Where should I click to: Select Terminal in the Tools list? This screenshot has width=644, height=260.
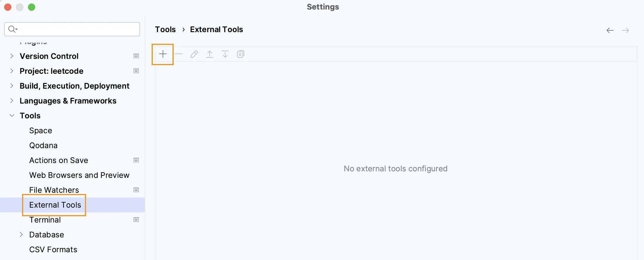click(x=45, y=220)
